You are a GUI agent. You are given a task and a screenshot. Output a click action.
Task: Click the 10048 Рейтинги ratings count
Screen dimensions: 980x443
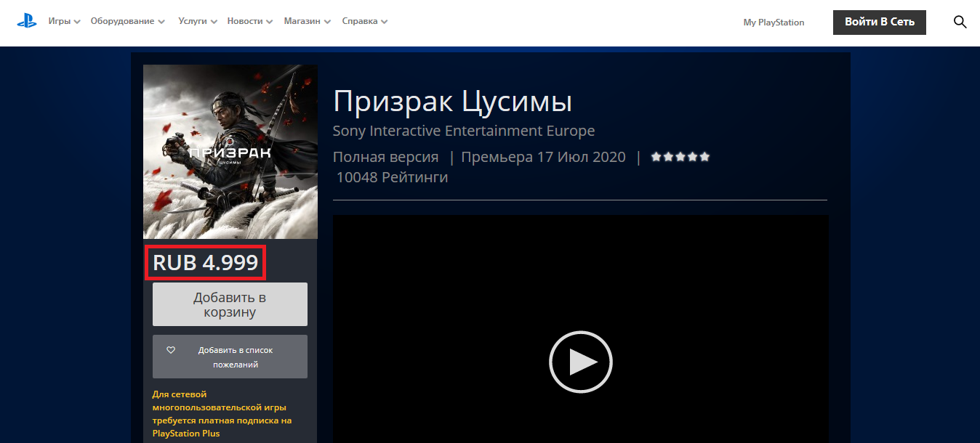[392, 177]
